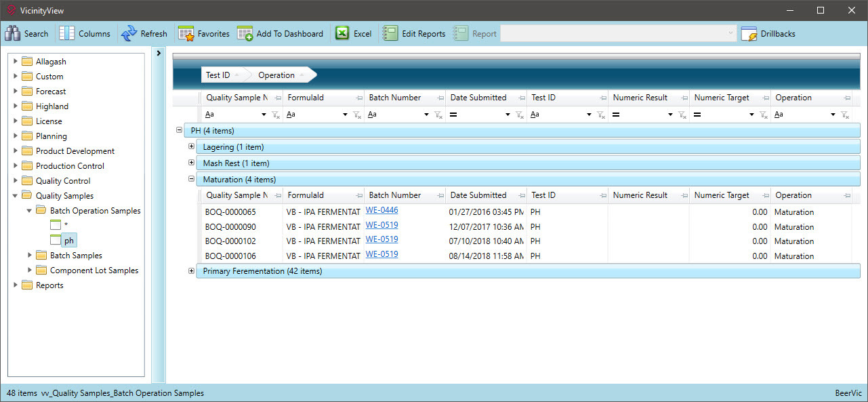Clear the Date Submitted column filter
The height and width of the screenshot is (402, 868).
point(520,115)
